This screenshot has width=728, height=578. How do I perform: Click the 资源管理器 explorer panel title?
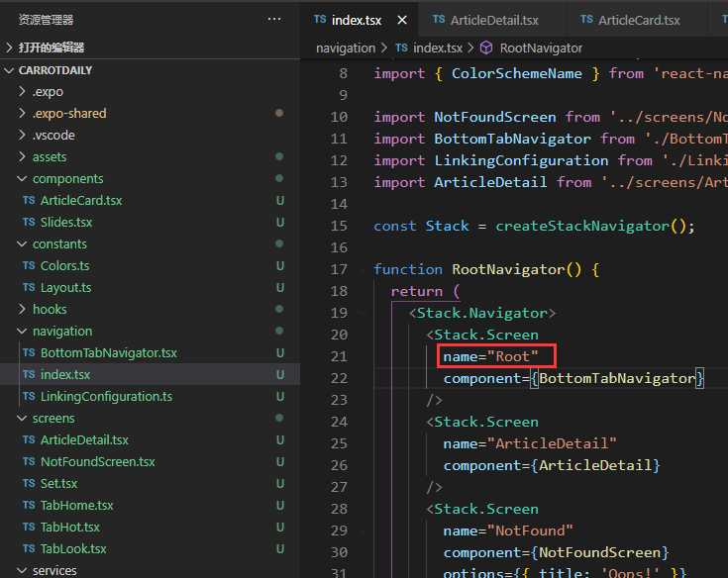46,20
